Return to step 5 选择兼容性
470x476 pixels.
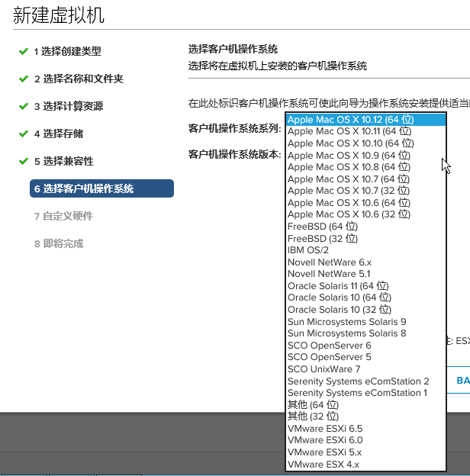pos(64,161)
